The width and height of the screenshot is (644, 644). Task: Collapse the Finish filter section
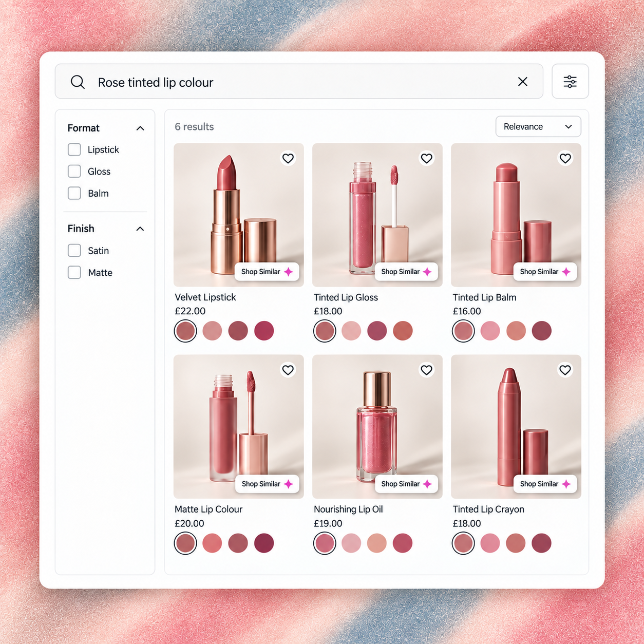point(140,229)
